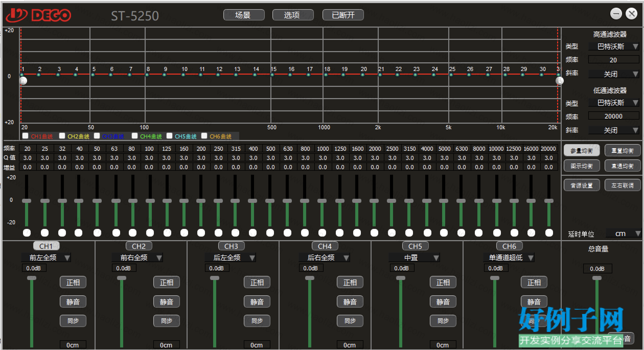The image size is (644, 350).
Task: Switch to the CH6 channel tab
Action: click(509, 246)
